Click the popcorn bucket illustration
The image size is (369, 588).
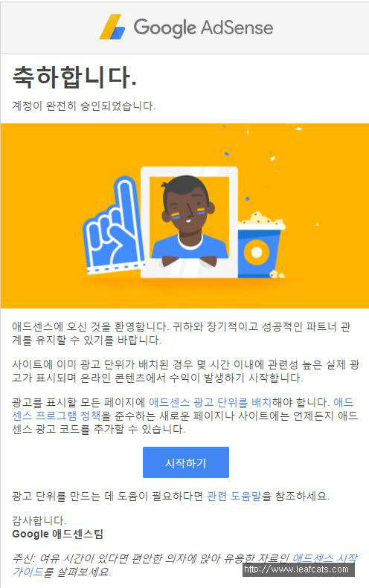pos(261,245)
